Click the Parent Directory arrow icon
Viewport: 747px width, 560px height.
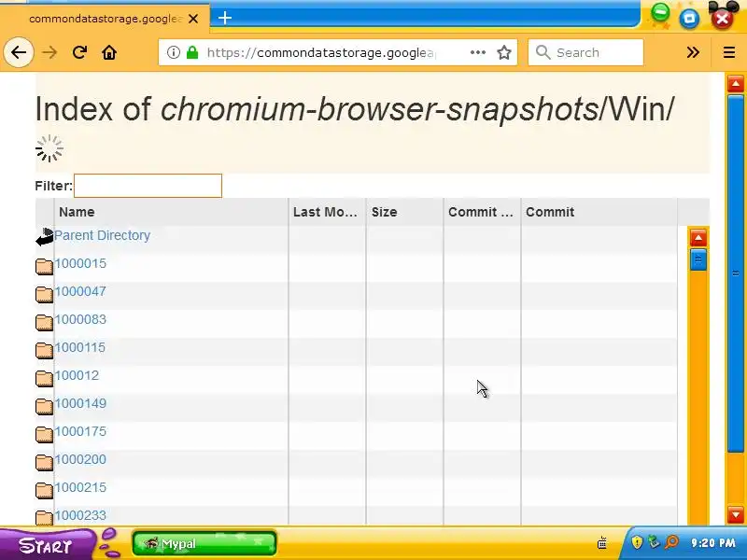pyautogui.click(x=45, y=237)
